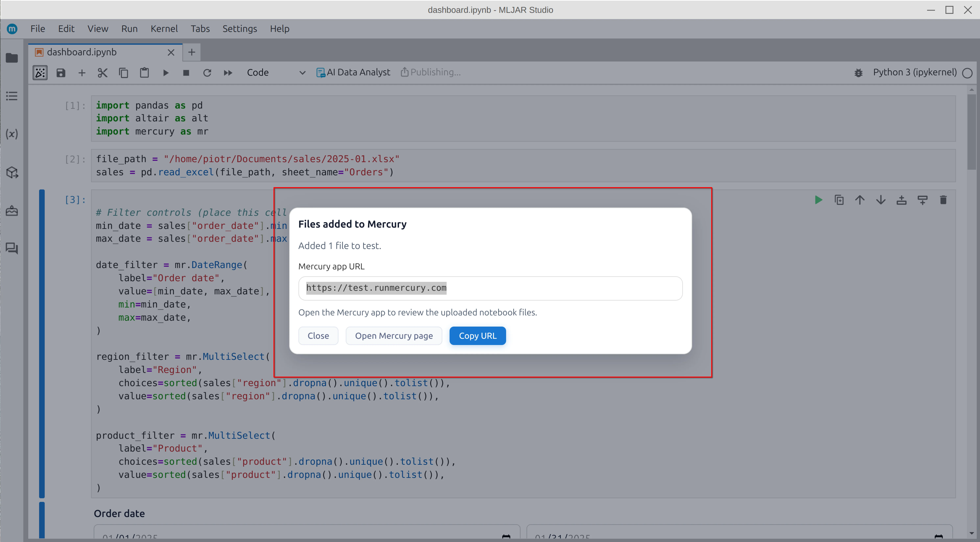Image resolution: width=980 pixels, height=542 pixels.
Task: Insert a cell below cell 3
Action: tap(922, 200)
